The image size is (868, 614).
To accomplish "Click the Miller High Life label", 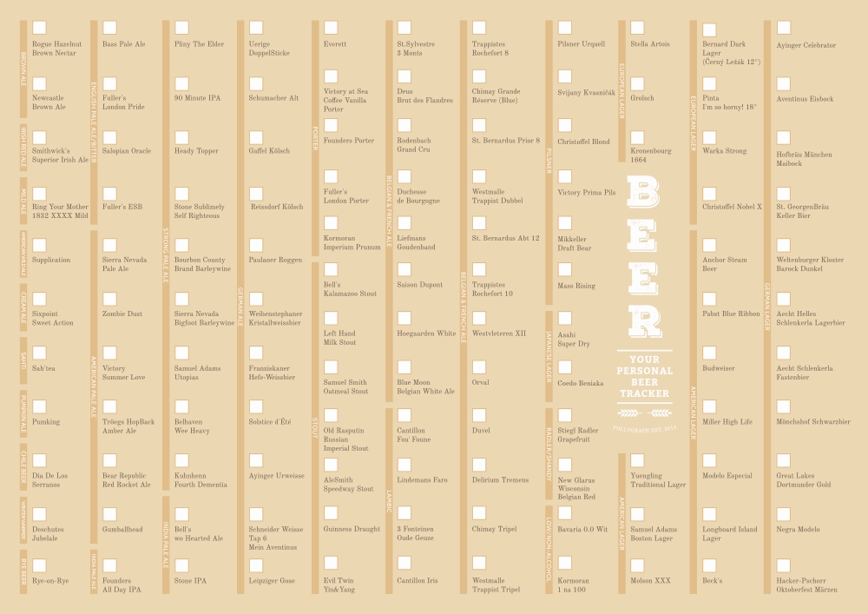I will 727,422.
